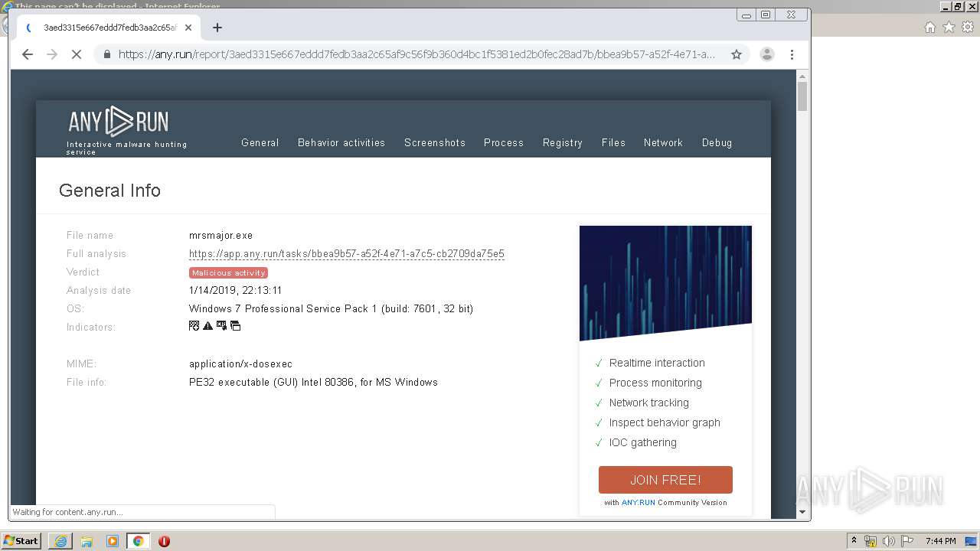Open the Chrome profile avatar
The height and width of the screenshot is (551, 980).
tap(766, 54)
